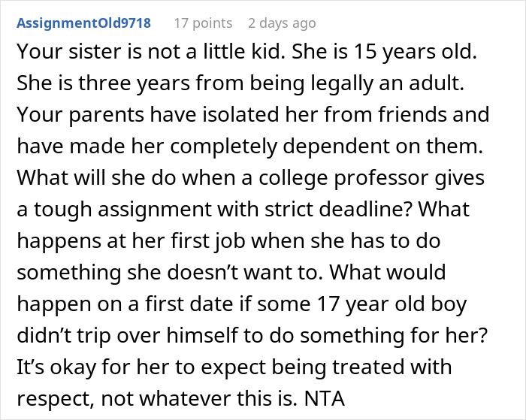Screen dimensions: 526x420
Task: Click the NTA verdict in the comment
Action: pyautogui.click(x=325, y=398)
